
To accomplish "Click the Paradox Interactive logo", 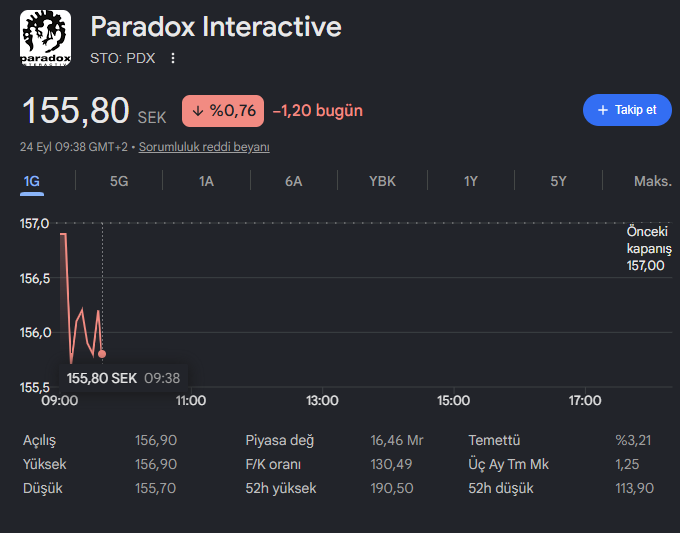I will pos(45,38).
